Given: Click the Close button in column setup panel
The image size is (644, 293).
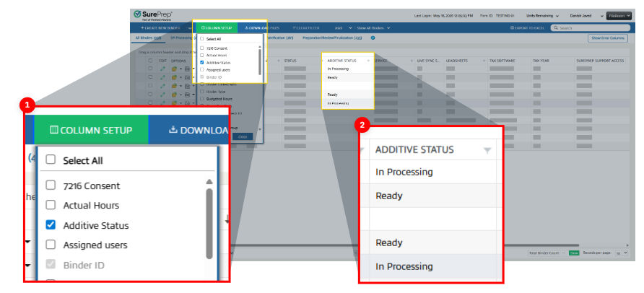Looking at the screenshot, I should (243, 136).
